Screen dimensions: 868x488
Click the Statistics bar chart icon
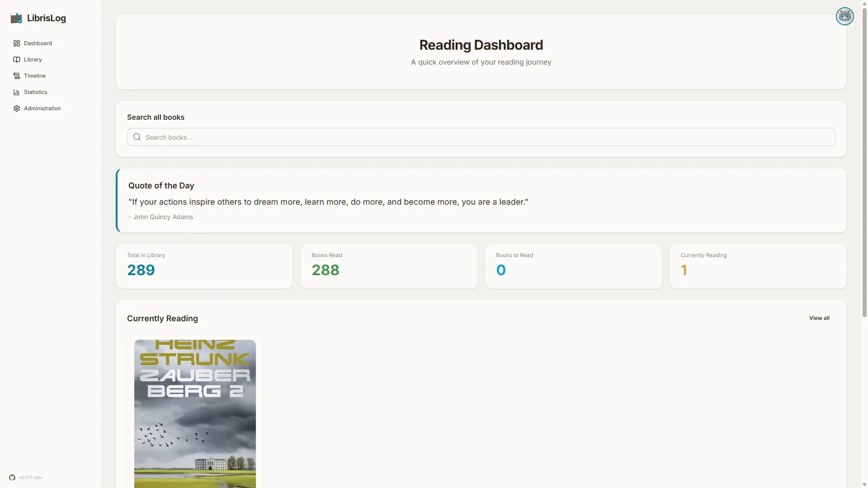click(17, 92)
